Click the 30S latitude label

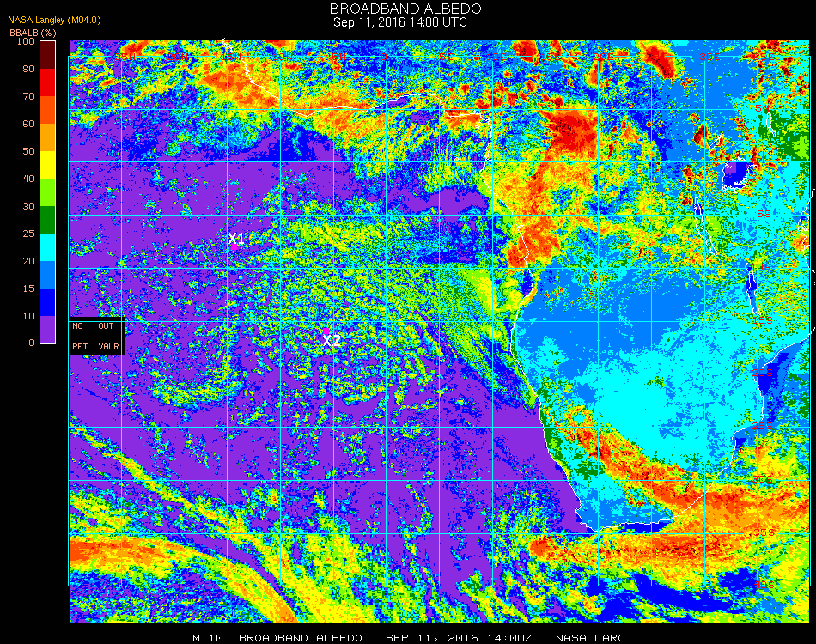click(x=763, y=479)
